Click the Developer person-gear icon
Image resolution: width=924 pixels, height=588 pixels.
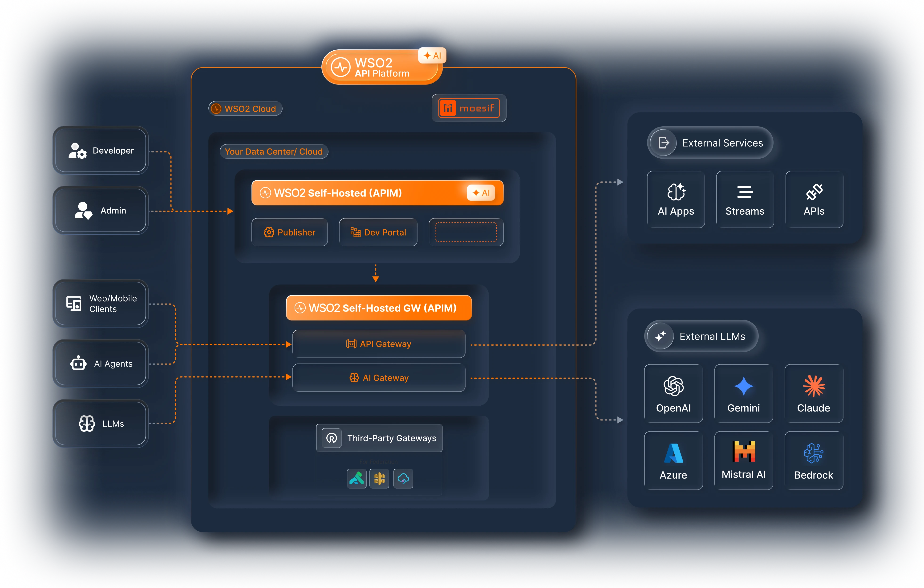(77, 151)
